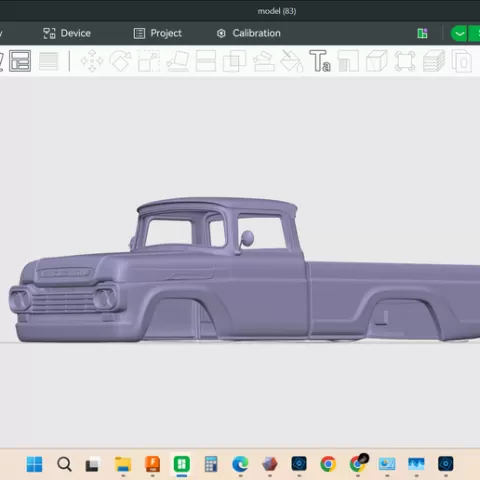Open the Calibration tab

249,33
